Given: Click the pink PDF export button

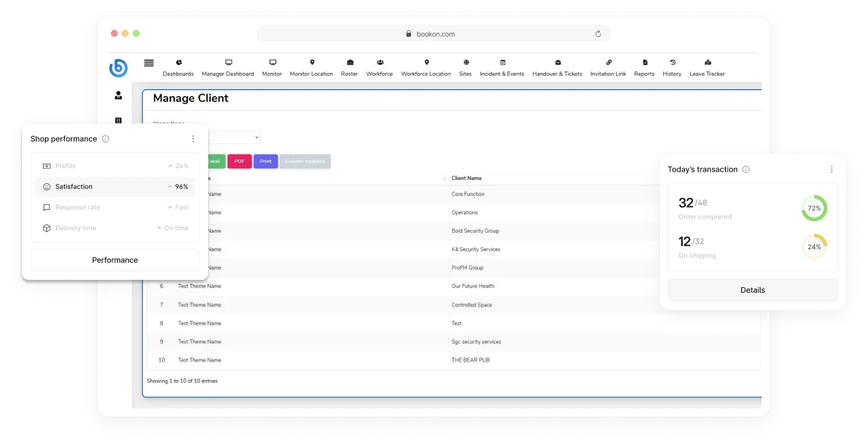Looking at the screenshot, I should tap(239, 161).
